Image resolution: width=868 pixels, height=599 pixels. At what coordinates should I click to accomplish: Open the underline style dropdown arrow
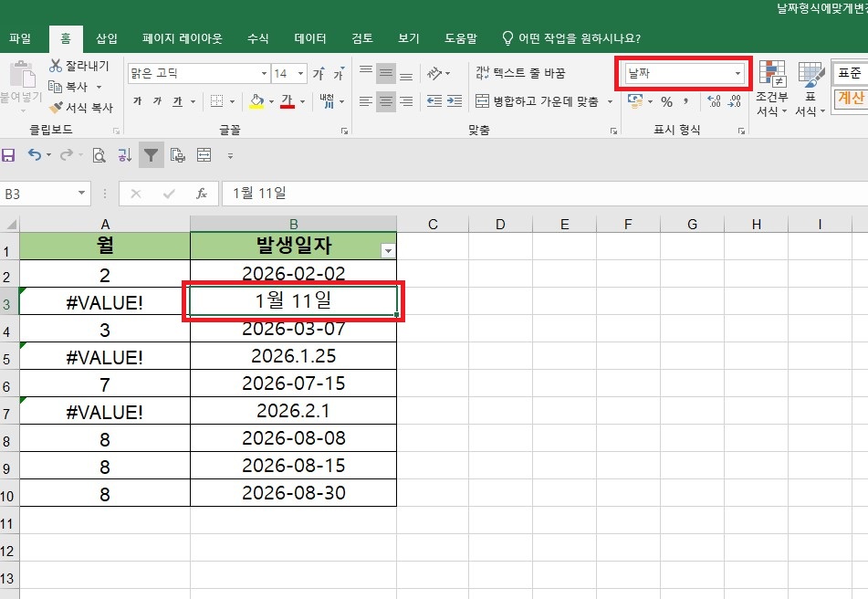coord(193,101)
